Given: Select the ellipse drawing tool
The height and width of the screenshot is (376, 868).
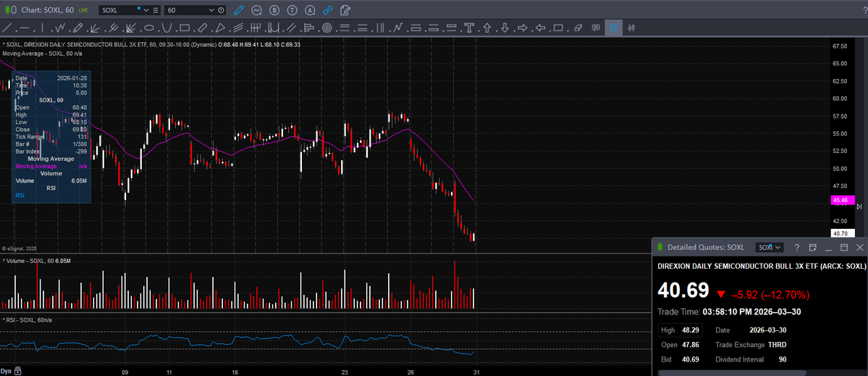Looking at the screenshot, I should (x=149, y=28).
